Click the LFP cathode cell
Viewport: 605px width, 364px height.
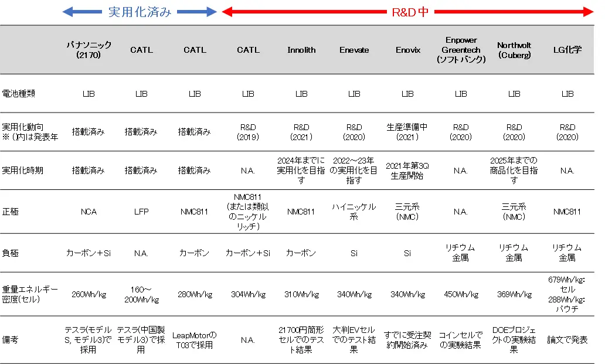pos(141,212)
